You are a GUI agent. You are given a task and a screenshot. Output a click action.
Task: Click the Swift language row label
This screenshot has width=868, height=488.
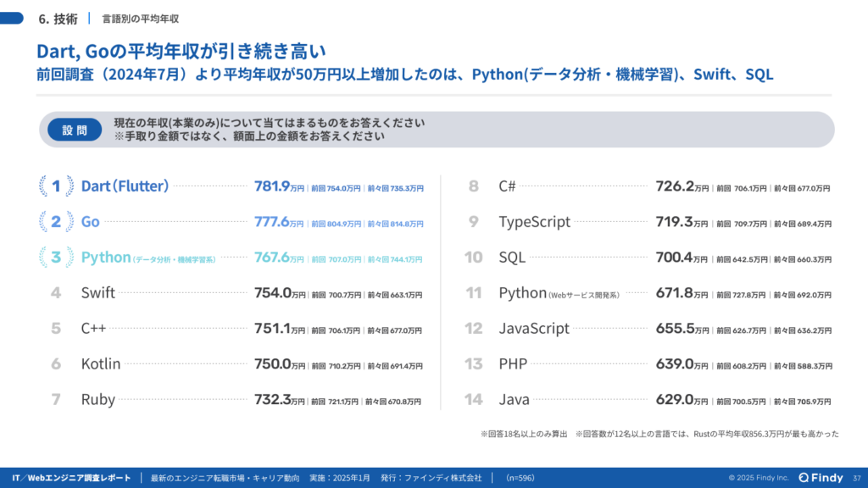click(98, 293)
